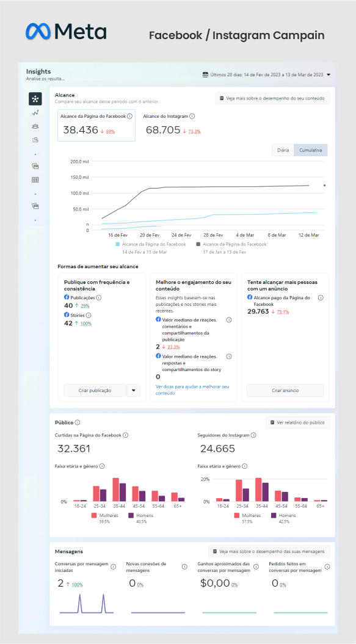The width and height of the screenshot is (356, 644).
Task: Select the Alcance do Instagram metric
Action: tap(173, 125)
